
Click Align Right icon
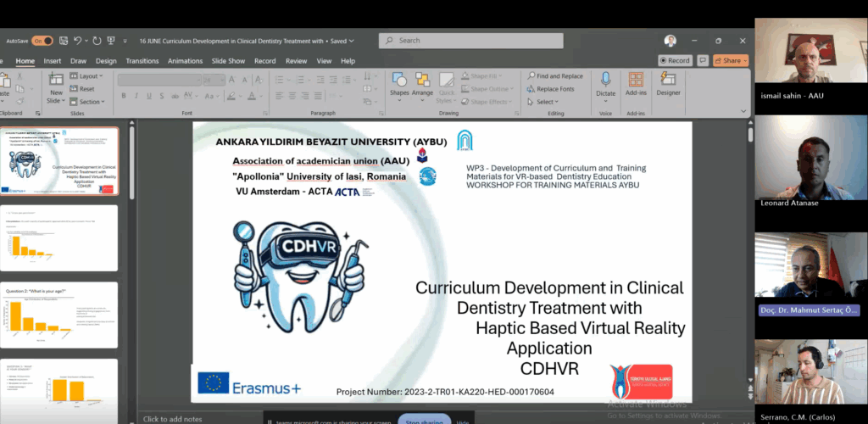point(305,97)
